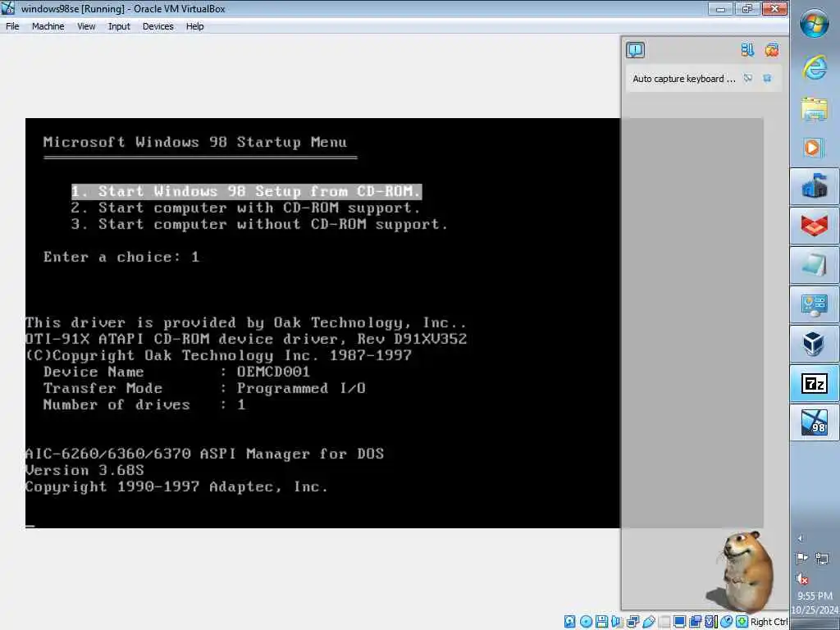Screen dimensions: 840x630
Task: Click the forget icon on Auto capture notification
Action: coord(748,78)
